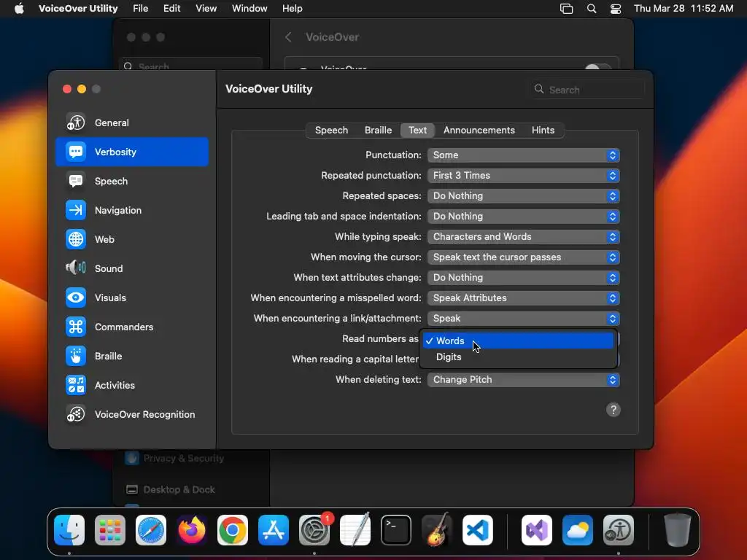This screenshot has height=560, width=747.
Task: Launch Firefox from the Dock
Action: (192, 530)
